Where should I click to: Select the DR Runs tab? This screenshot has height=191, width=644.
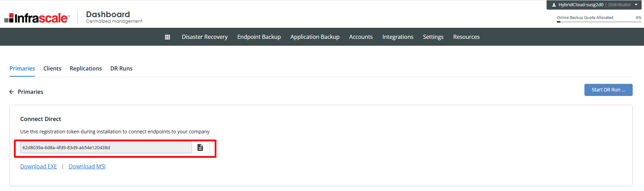pyautogui.click(x=121, y=69)
